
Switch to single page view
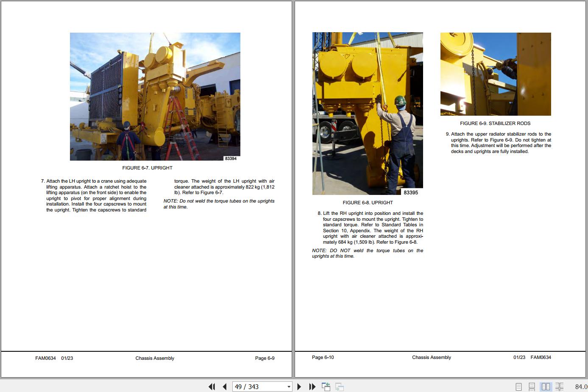click(x=518, y=386)
